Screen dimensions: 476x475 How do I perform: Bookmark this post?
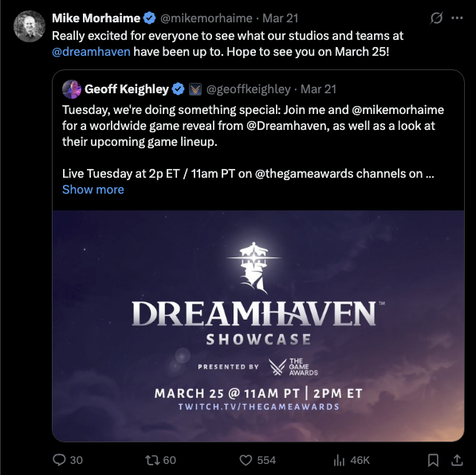pos(433,460)
